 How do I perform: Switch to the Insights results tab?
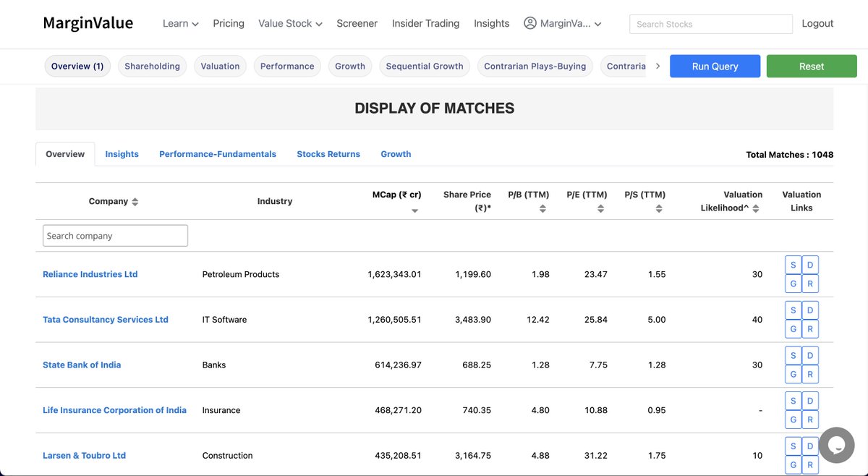[x=122, y=154]
